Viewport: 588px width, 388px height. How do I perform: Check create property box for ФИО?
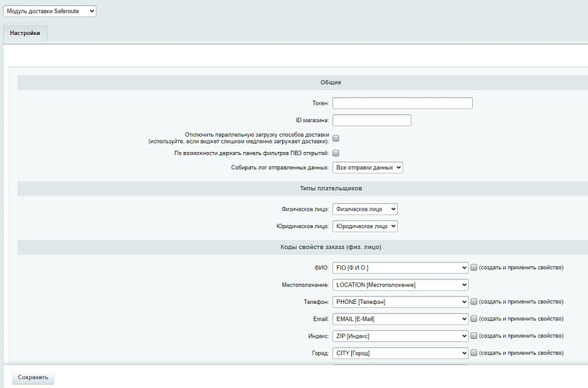(474, 268)
